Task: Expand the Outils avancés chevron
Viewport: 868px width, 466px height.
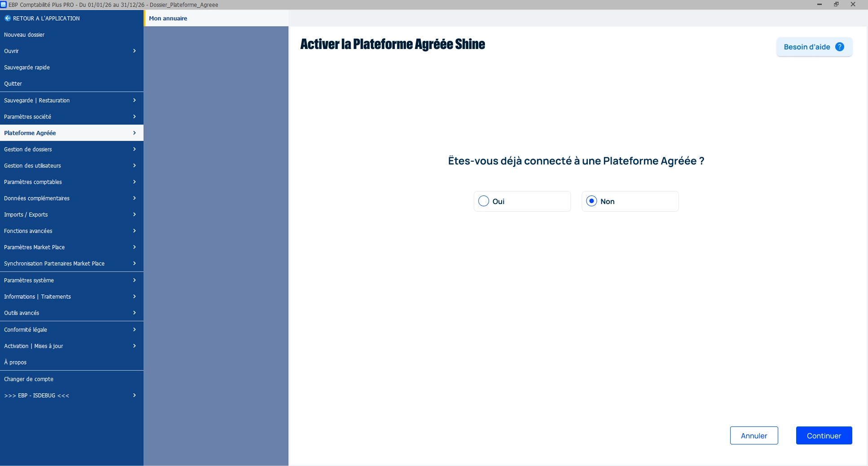Action: [134, 313]
